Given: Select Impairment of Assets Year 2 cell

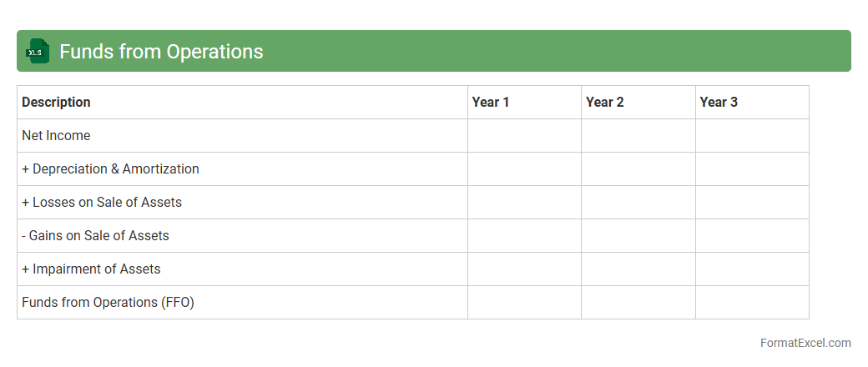Looking at the screenshot, I should (x=638, y=269).
